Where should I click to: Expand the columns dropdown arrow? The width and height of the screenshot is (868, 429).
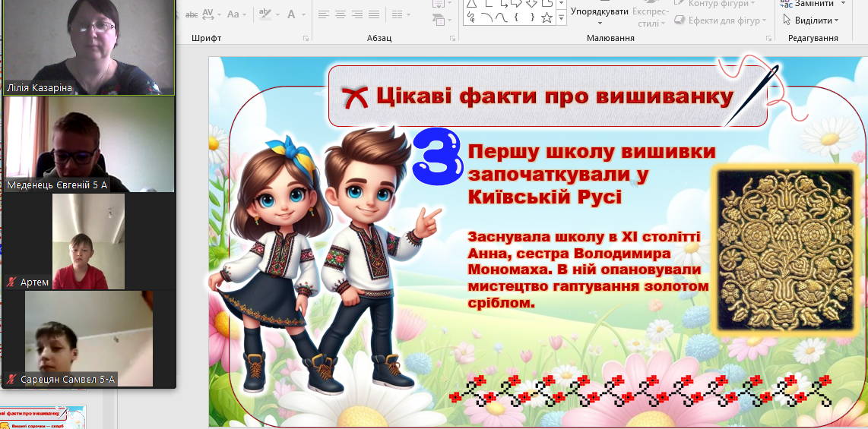[x=408, y=15]
